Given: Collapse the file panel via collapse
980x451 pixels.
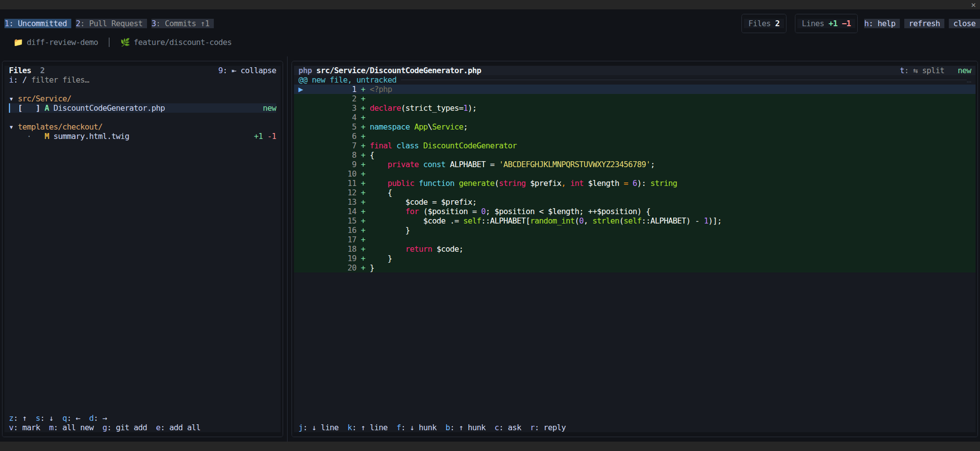Looking at the screenshot, I should coord(247,71).
